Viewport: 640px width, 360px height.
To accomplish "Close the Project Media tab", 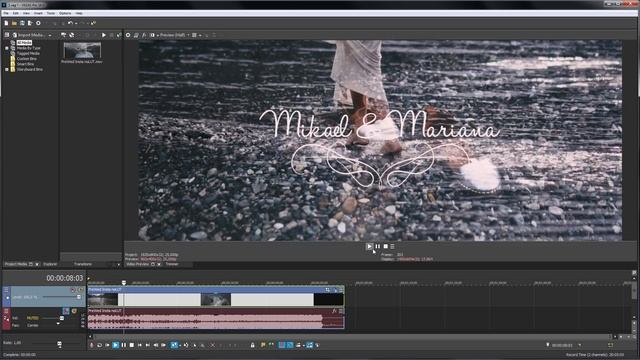I will coord(37,264).
